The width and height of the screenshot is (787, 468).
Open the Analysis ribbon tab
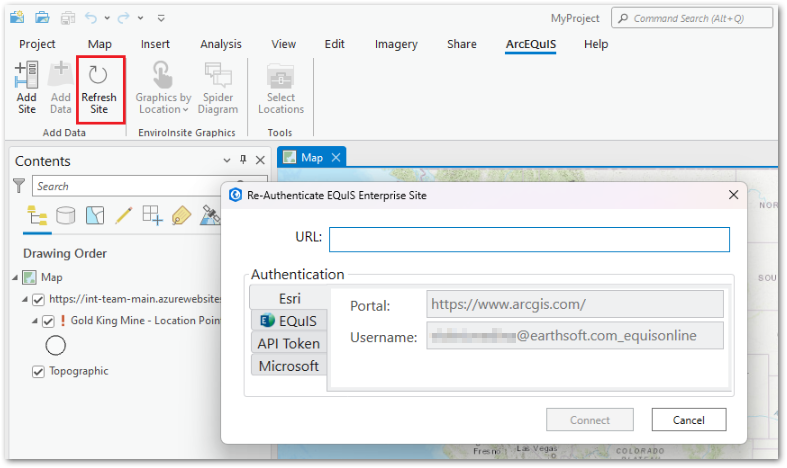click(221, 44)
